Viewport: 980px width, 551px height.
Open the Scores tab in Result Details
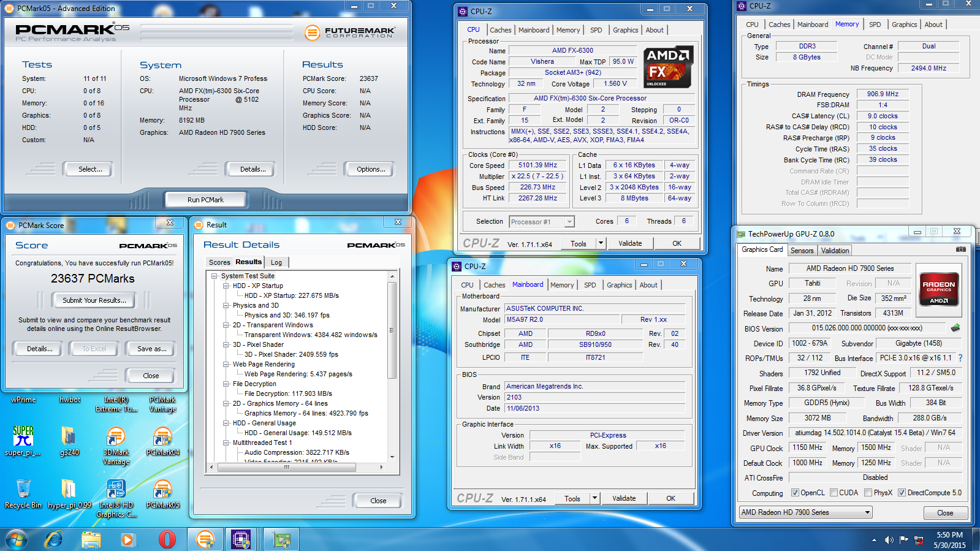tap(219, 262)
